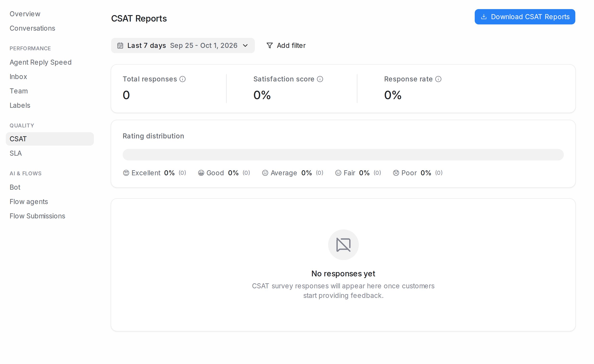Go to Conversations reports
The image size is (594, 364).
click(32, 28)
